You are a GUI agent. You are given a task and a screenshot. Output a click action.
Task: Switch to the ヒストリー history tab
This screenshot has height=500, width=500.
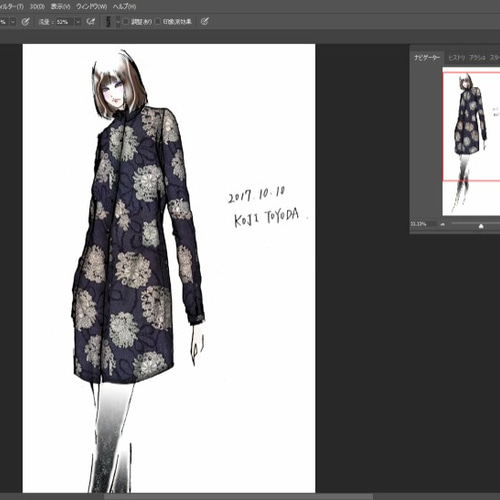point(456,58)
